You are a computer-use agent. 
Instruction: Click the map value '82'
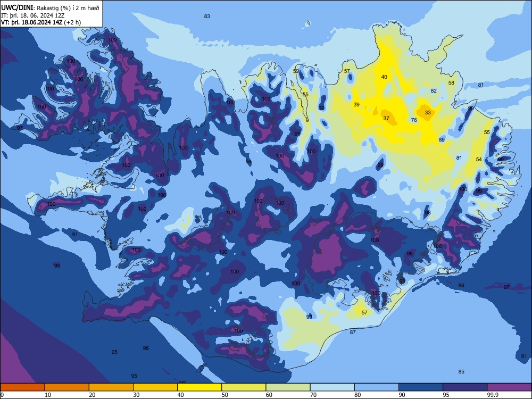coord(434,90)
